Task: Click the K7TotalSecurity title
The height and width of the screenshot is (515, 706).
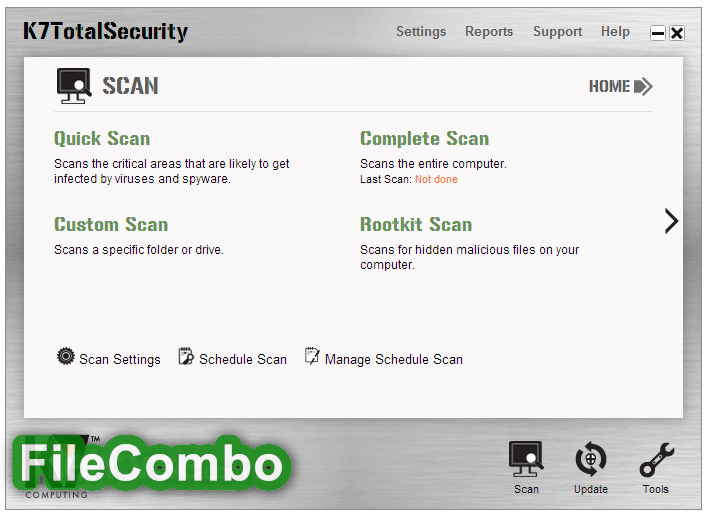Action: pyautogui.click(x=105, y=32)
